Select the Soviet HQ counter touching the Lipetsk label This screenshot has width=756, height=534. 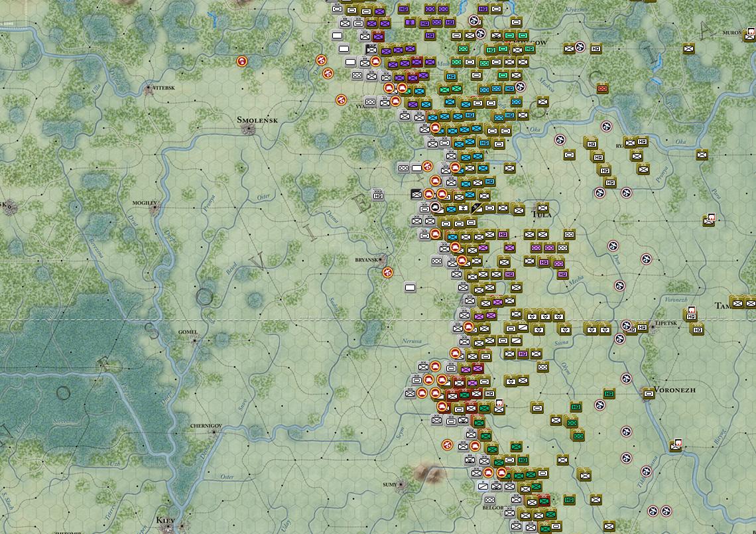pos(642,328)
